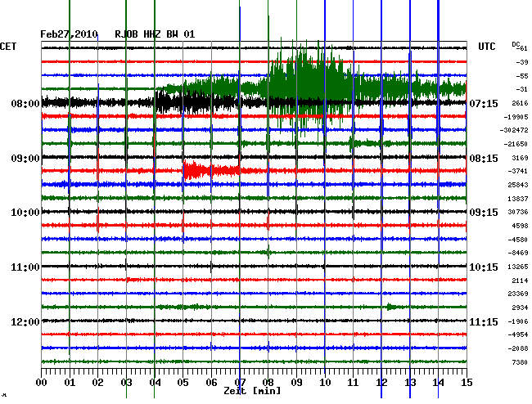Click the DC value -2088
The width and height of the screenshot is (532, 404).
(518, 348)
